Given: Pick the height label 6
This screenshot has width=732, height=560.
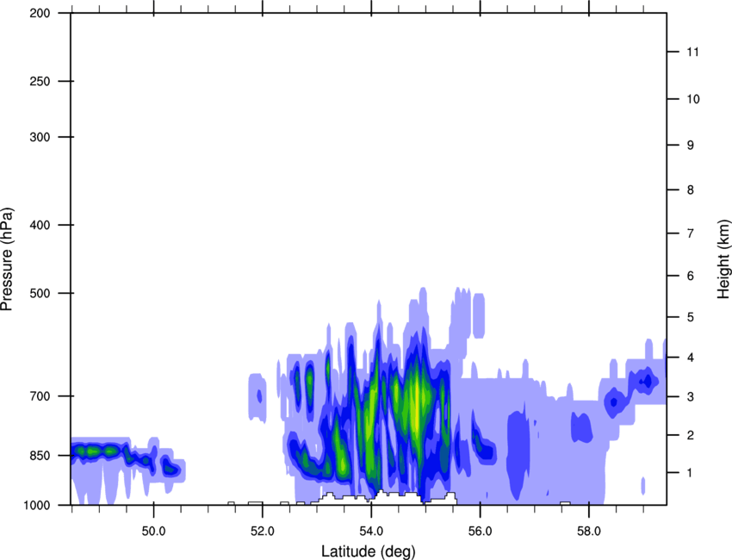Looking at the screenshot, I should click(691, 276).
